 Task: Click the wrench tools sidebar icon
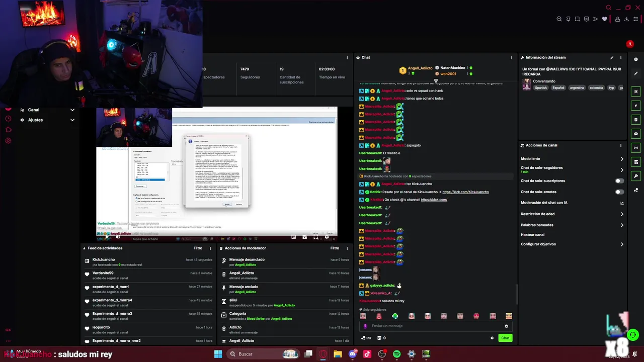click(636, 176)
